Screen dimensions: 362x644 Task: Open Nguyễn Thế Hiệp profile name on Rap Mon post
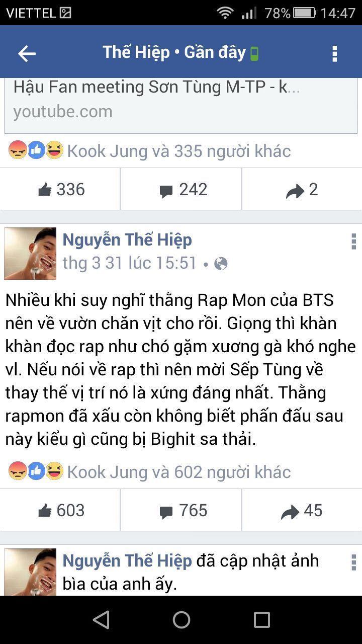pos(127,240)
